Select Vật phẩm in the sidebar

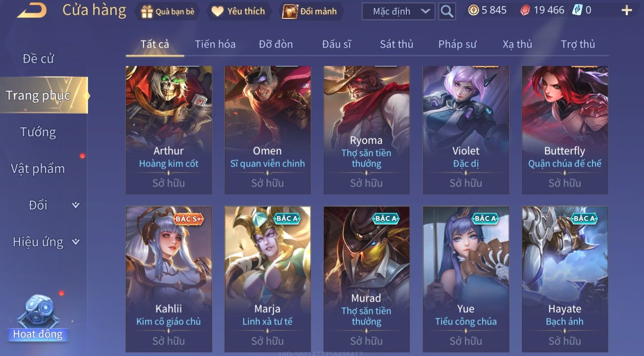pyautogui.click(x=38, y=169)
